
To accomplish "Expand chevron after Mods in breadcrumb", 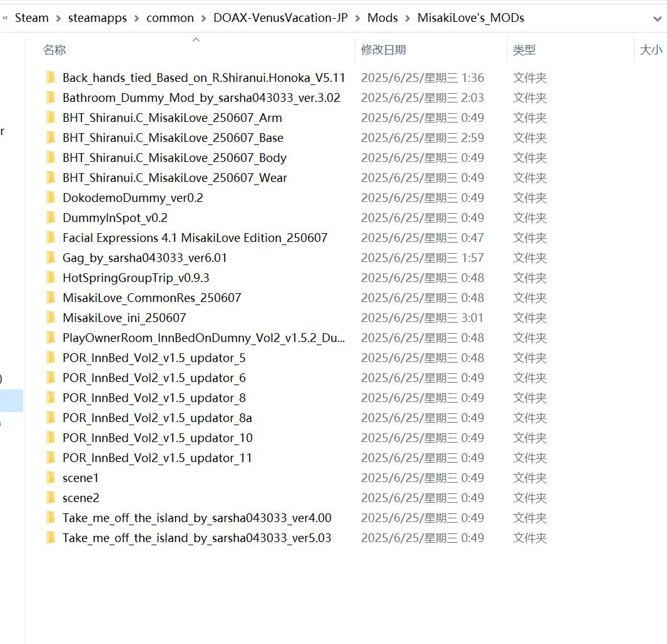I will 407,18.
